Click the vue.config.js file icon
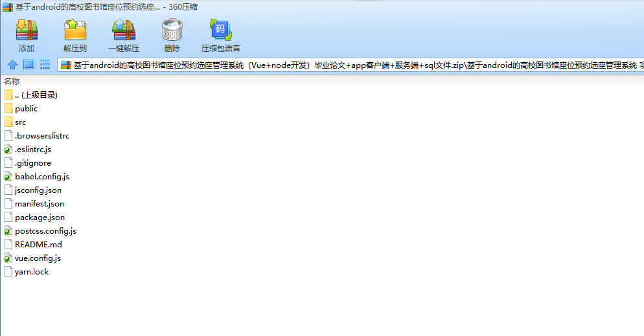 pos(8,258)
